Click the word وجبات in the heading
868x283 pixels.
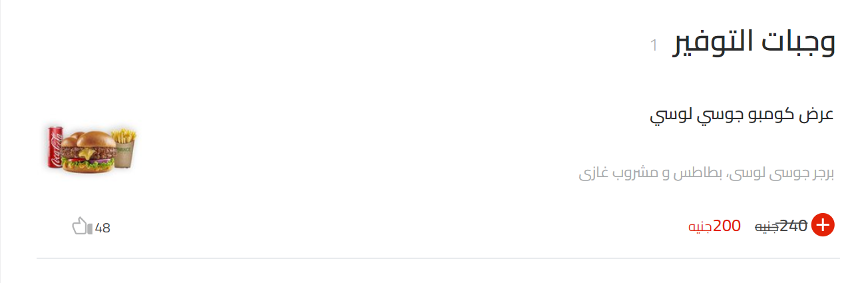click(x=799, y=42)
